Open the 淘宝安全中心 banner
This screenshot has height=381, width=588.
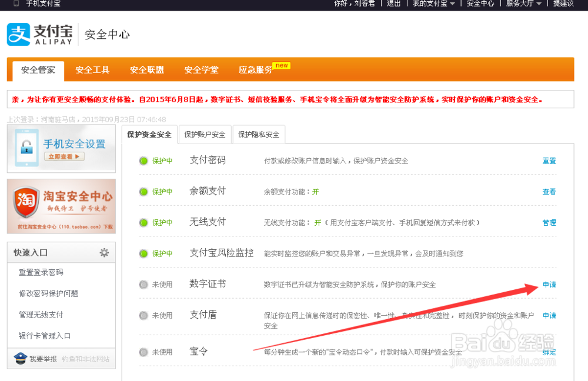coord(62,206)
